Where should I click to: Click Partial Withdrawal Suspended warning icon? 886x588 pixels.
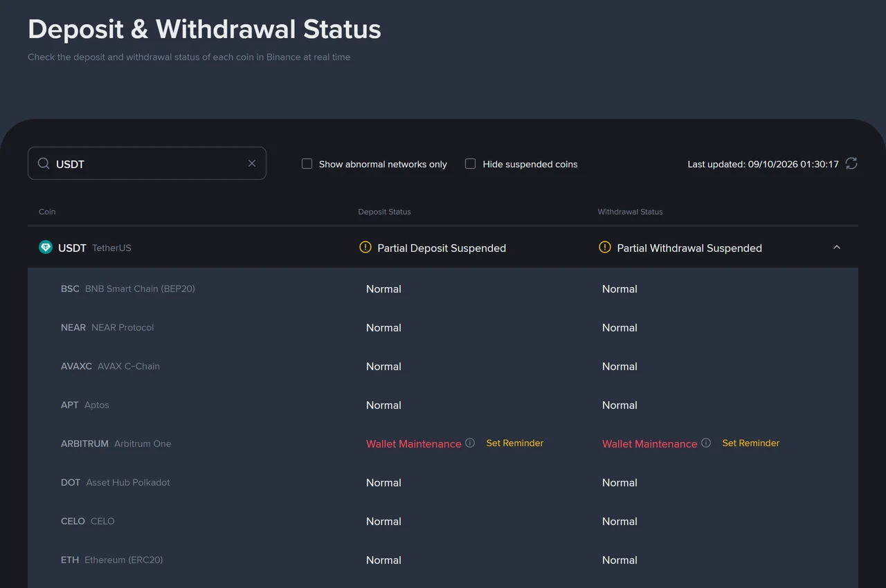pos(605,247)
